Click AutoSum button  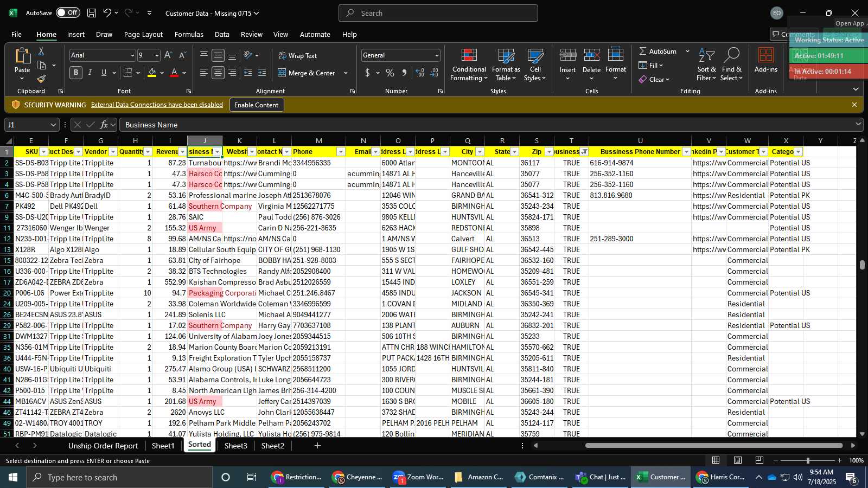[x=658, y=51]
